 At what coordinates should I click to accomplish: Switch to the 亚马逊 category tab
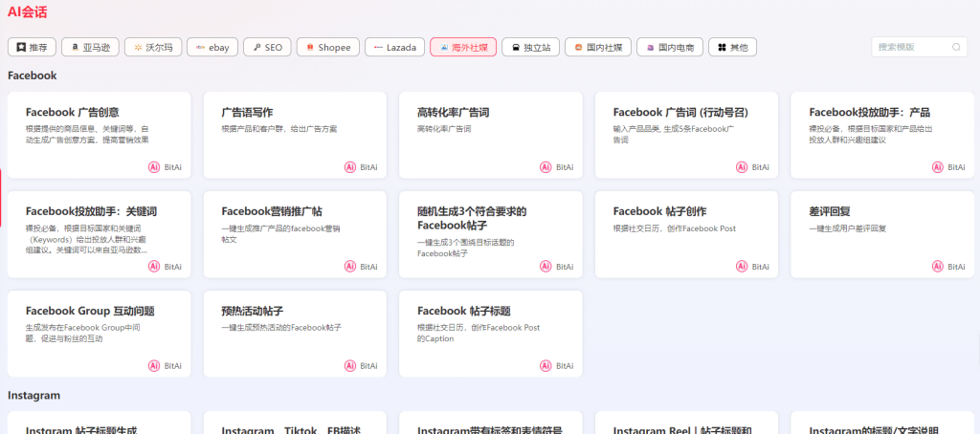click(x=90, y=47)
